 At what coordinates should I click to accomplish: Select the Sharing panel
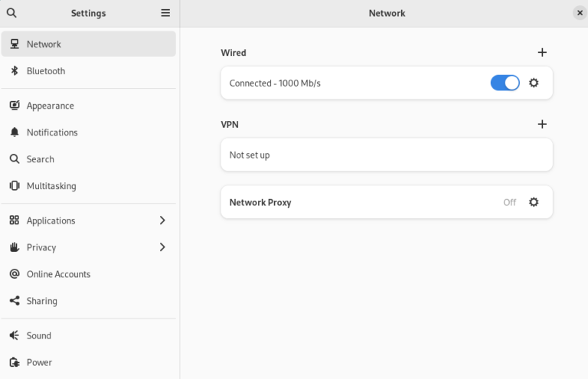(42, 301)
